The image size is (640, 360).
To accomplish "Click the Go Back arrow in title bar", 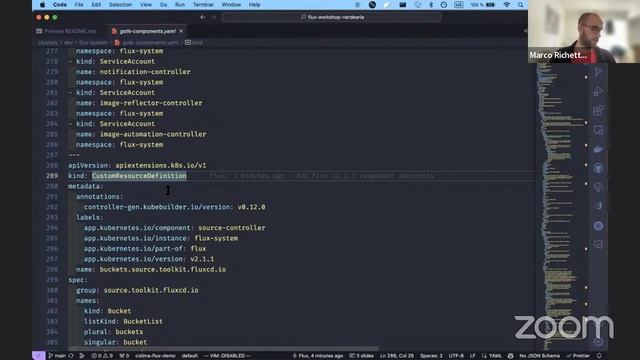I will [203, 17].
